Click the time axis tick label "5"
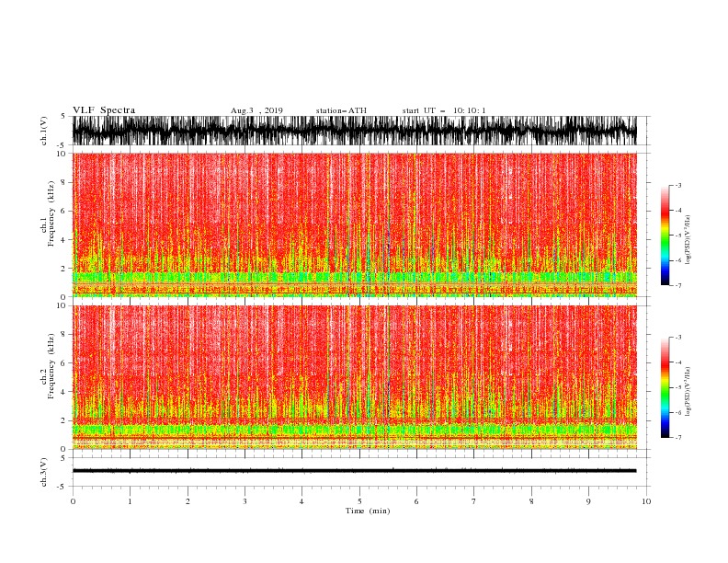Image resolution: width=728 pixels, height=563 pixels. (x=359, y=501)
